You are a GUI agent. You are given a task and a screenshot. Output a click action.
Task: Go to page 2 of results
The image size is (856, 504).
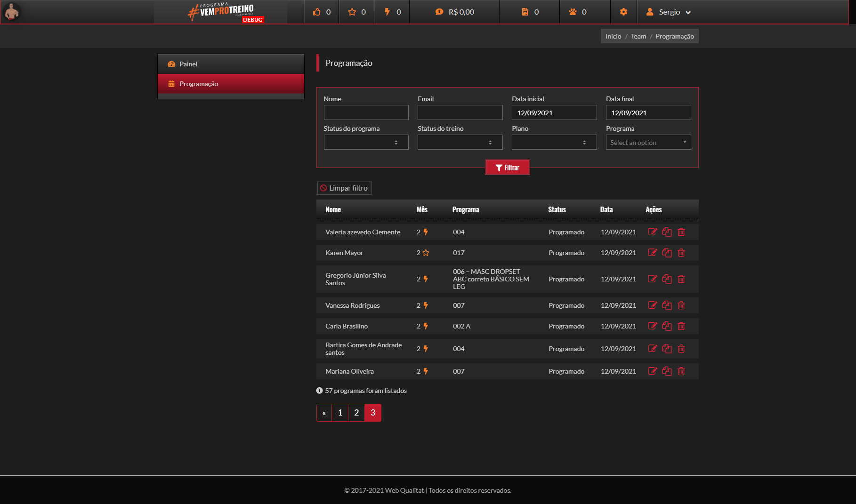356,413
